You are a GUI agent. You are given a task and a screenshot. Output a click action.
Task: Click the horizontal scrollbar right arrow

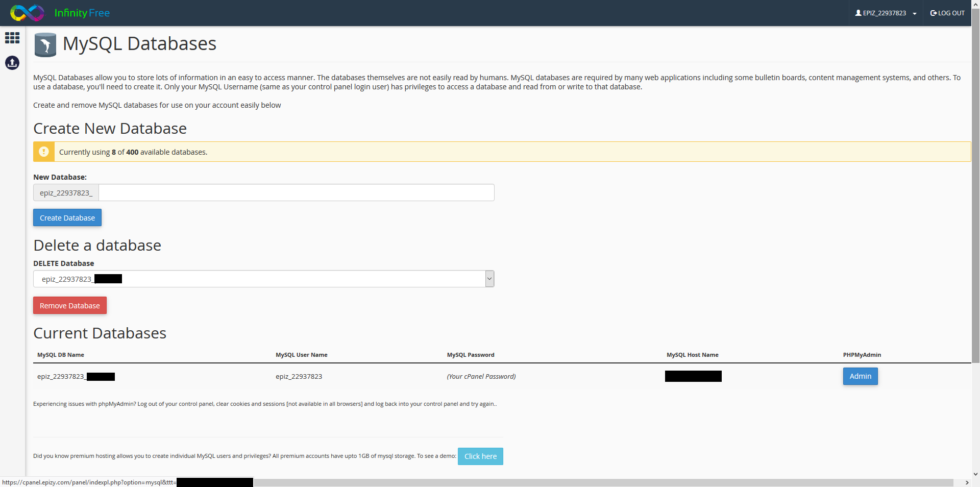pos(967,482)
